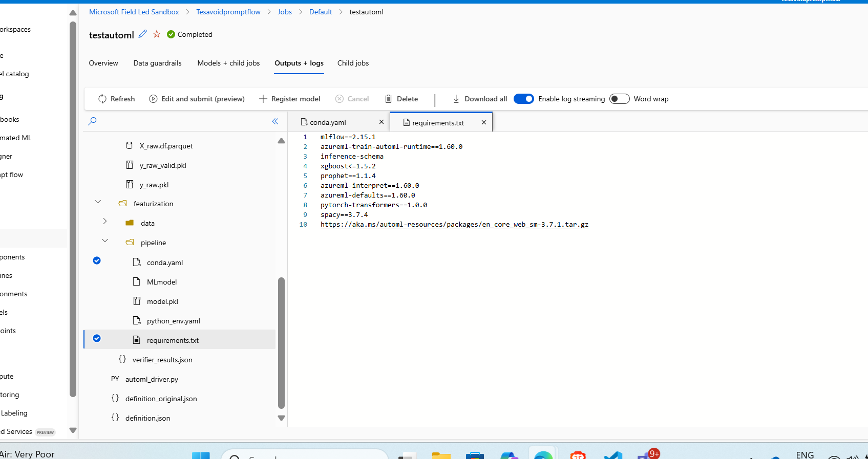
Task: Enable the Word wrap toggle
Action: 619,99
